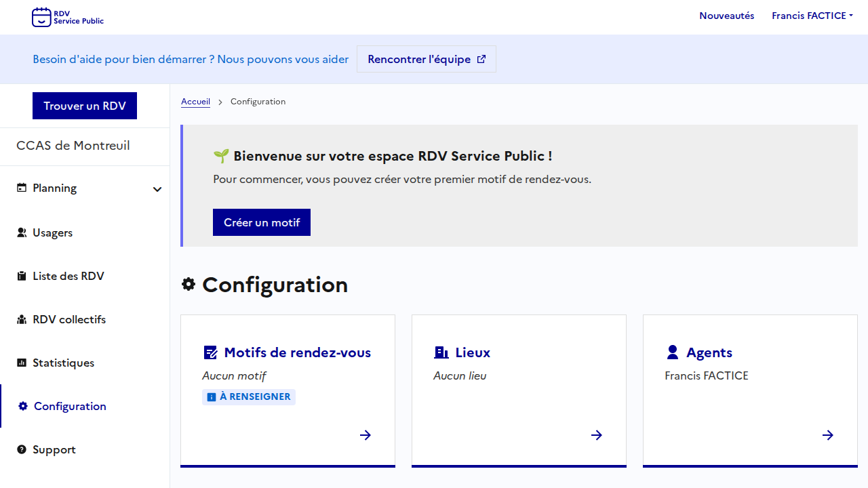
Task: Click the Support question mark icon
Action: click(x=22, y=450)
